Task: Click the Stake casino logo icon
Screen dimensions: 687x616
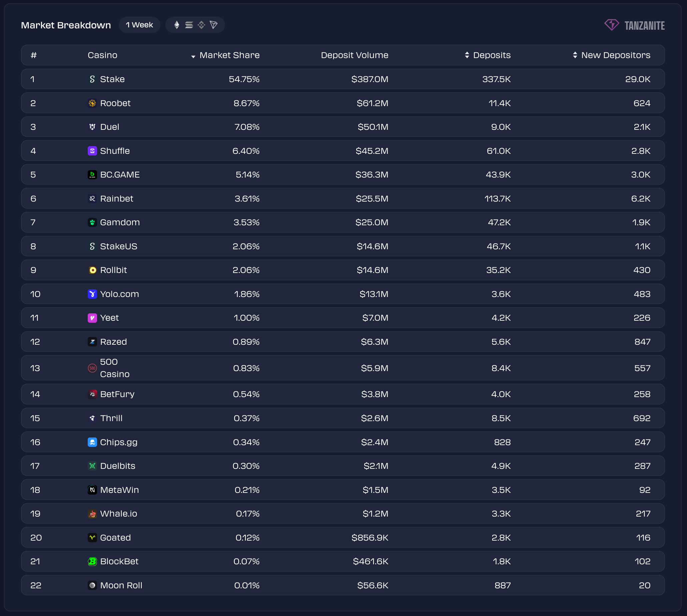Action: [x=92, y=79]
